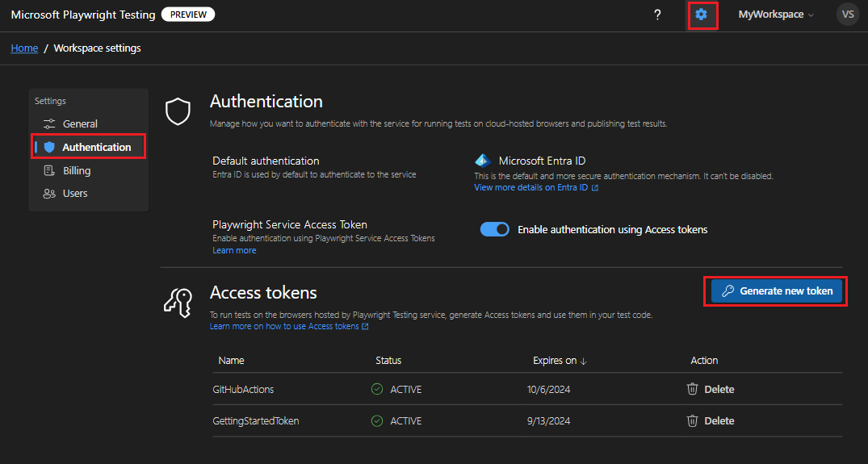Open the VS user avatar

point(847,15)
